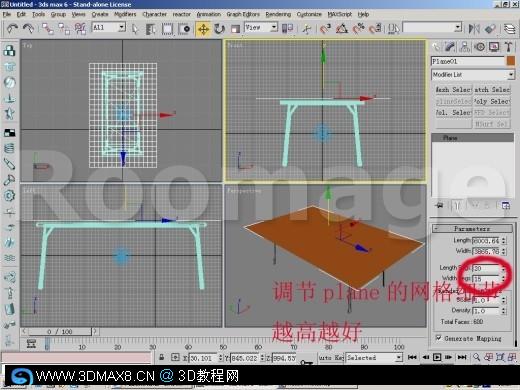Activate the Bind to Space Warp tool
520x390 pixels.
(x=80, y=29)
